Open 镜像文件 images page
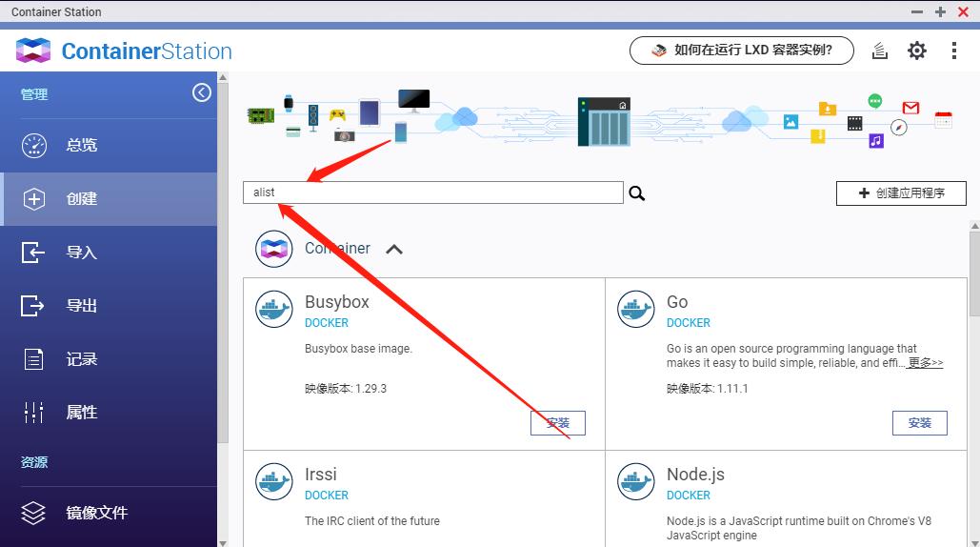 (x=109, y=513)
